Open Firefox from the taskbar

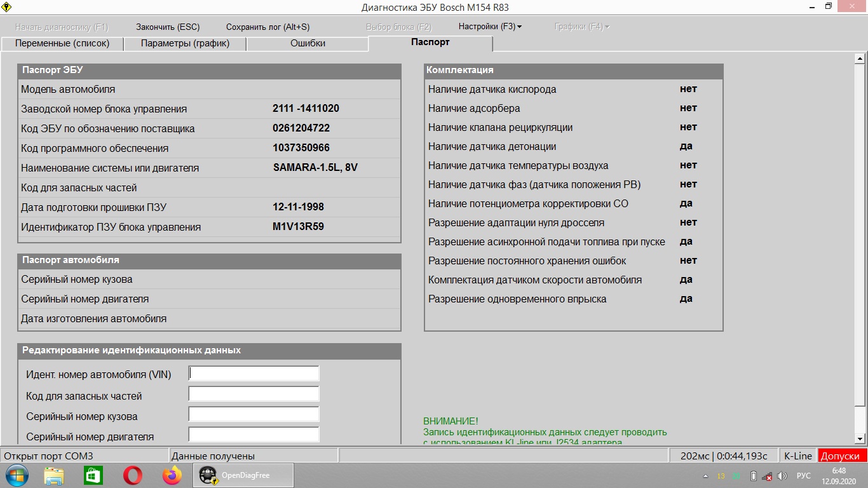(x=172, y=475)
